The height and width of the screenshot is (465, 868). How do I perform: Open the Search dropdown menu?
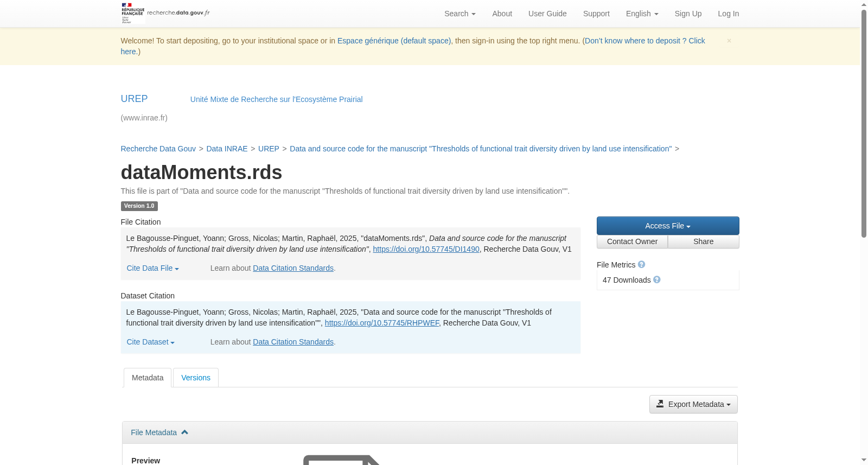click(459, 14)
